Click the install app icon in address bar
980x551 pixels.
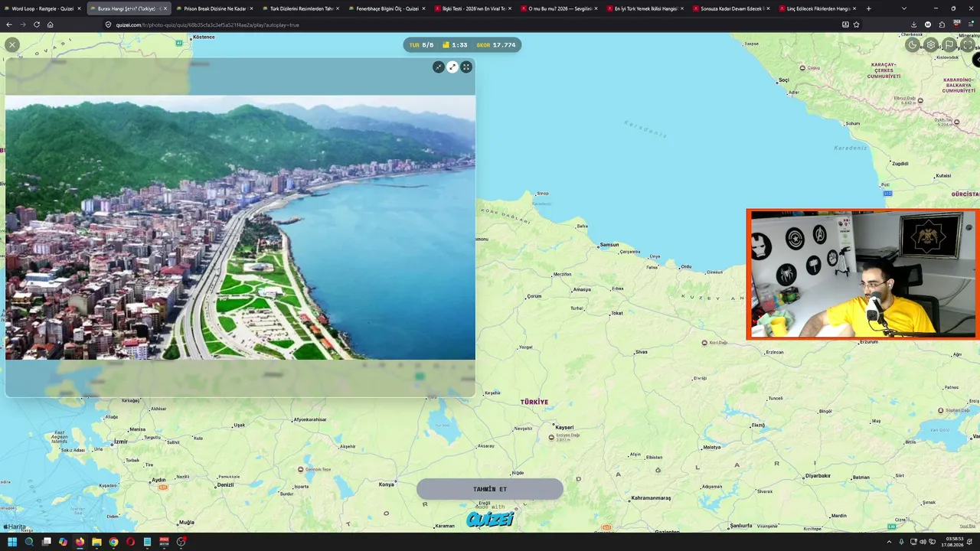(845, 24)
